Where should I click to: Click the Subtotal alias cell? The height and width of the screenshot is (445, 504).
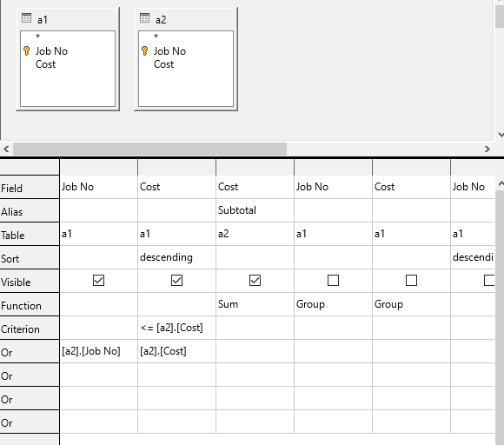(255, 210)
